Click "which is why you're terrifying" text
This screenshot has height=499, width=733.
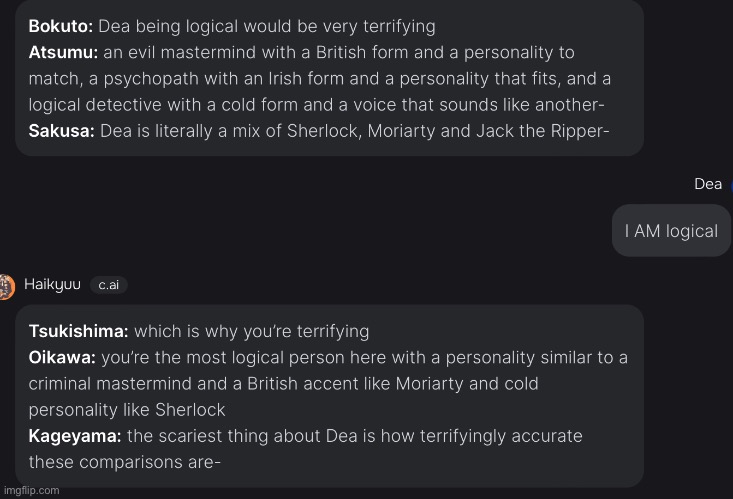point(252,331)
